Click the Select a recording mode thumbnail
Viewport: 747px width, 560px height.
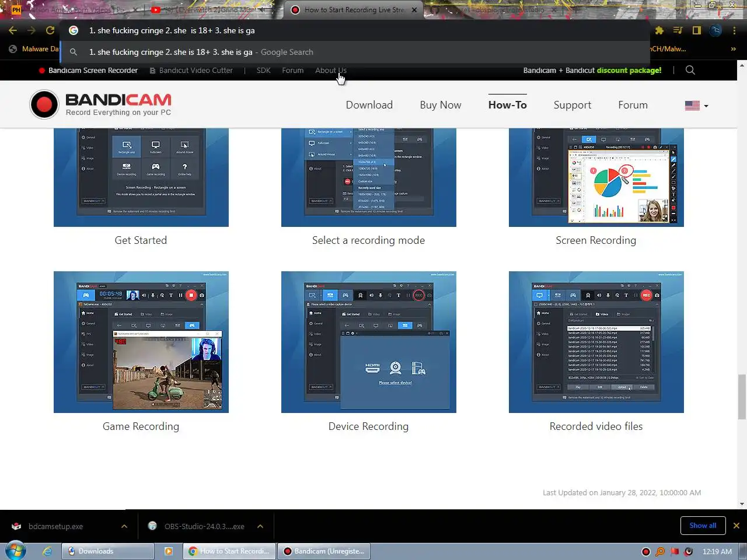coord(369,177)
